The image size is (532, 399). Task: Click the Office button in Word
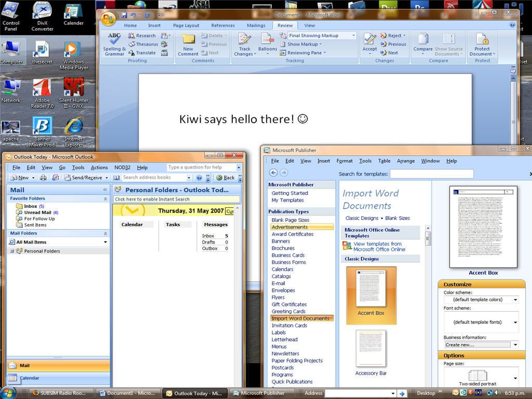coord(108,19)
